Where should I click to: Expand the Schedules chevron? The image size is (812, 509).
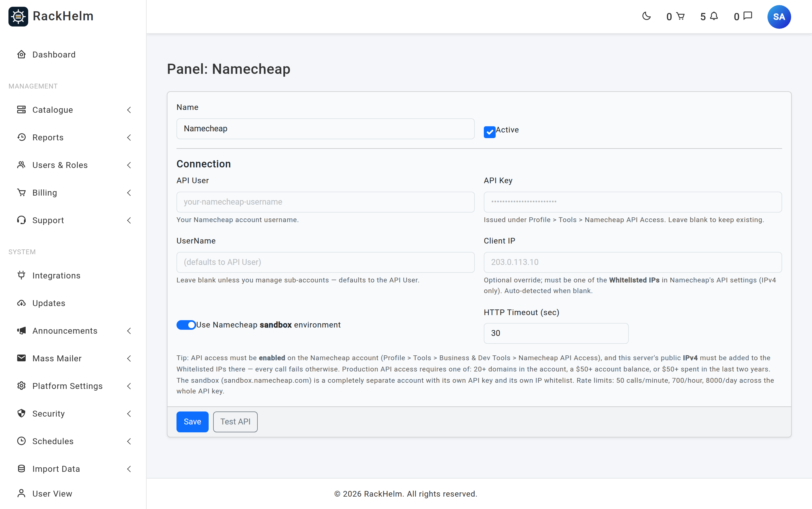click(x=129, y=441)
